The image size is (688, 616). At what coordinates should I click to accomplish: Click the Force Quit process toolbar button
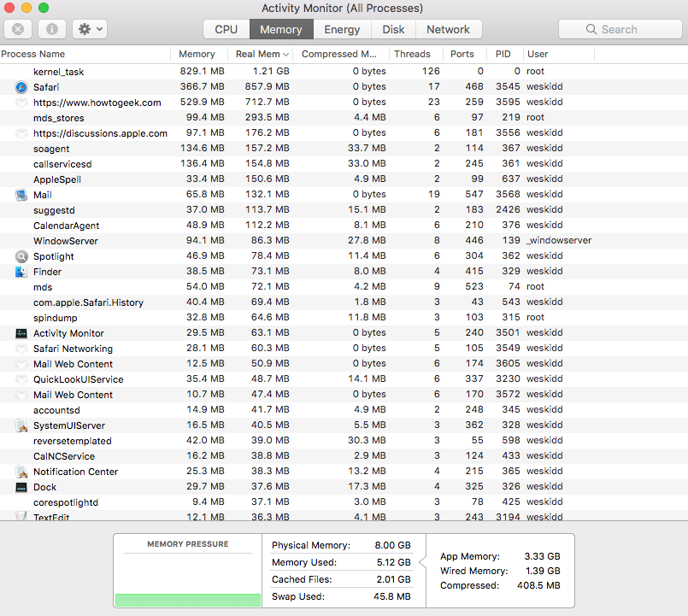(x=18, y=29)
